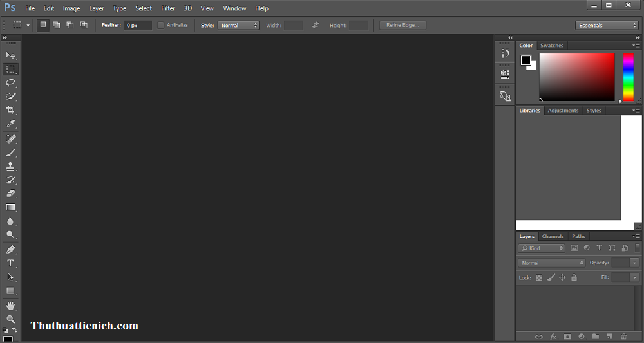The width and height of the screenshot is (644, 343).
Task: Click the rainbow hue slider strip
Action: pyautogui.click(x=628, y=77)
